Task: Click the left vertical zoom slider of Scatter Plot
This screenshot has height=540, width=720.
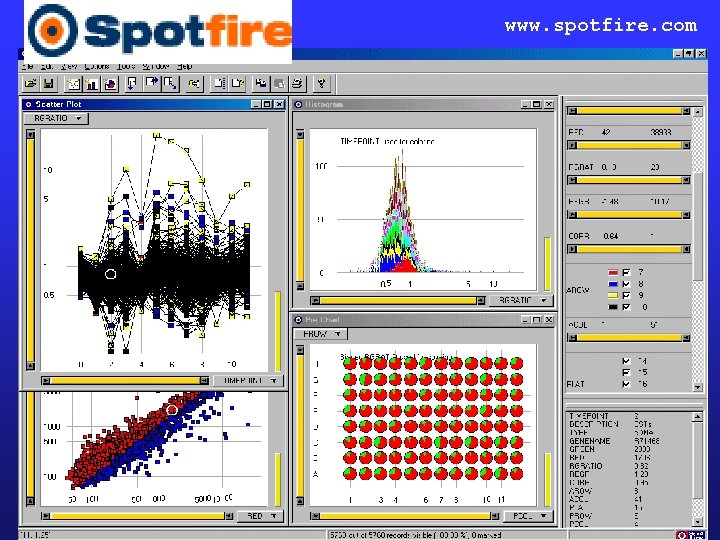Action: pos(30,250)
